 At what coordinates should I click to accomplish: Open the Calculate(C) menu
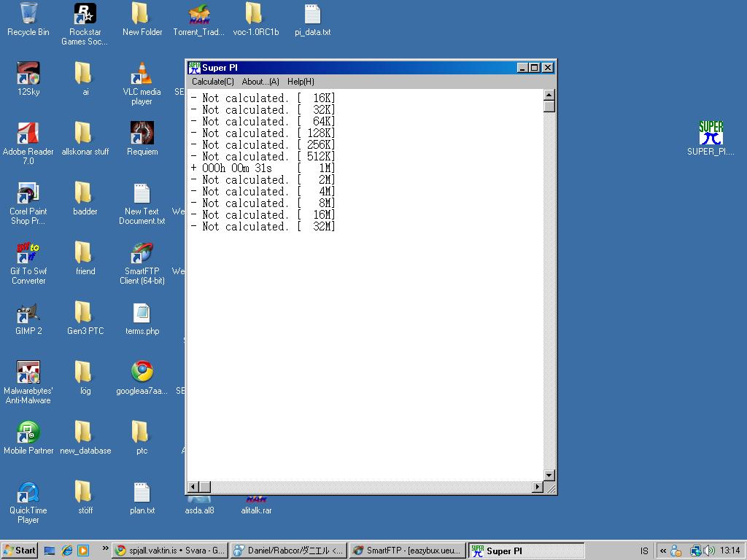pyautogui.click(x=212, y=82)
